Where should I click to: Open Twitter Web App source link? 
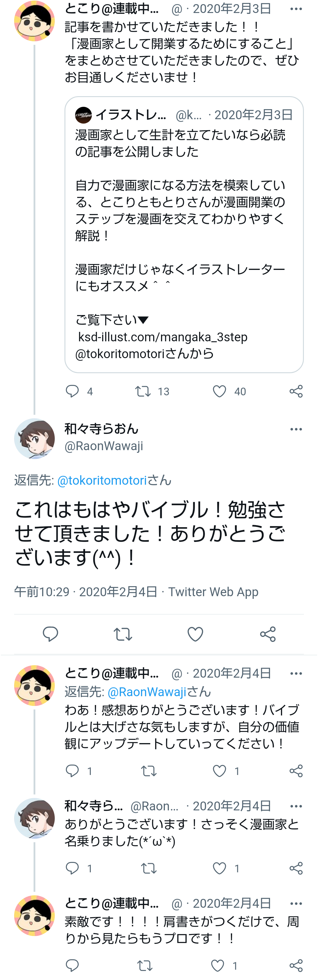(213, 592)
